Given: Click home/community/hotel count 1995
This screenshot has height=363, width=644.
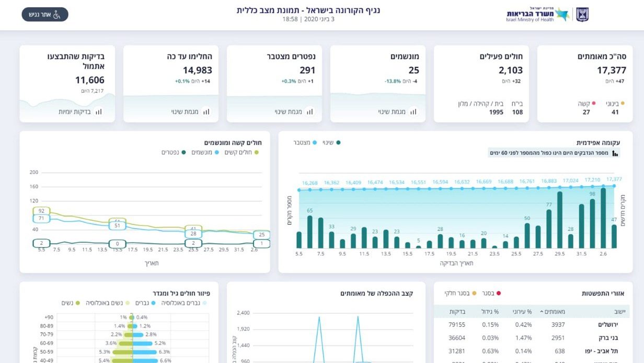Looking at the screenshot, I should [496, 112].
